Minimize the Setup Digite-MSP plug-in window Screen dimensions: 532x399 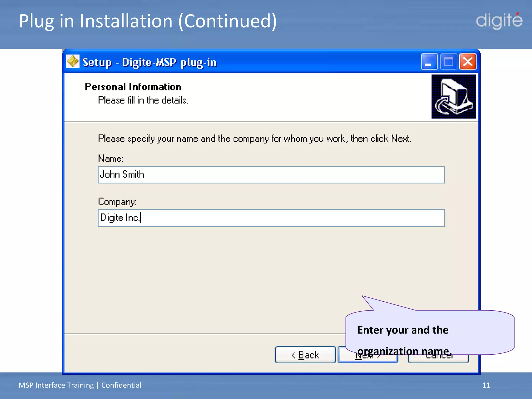tap(429, 62)
